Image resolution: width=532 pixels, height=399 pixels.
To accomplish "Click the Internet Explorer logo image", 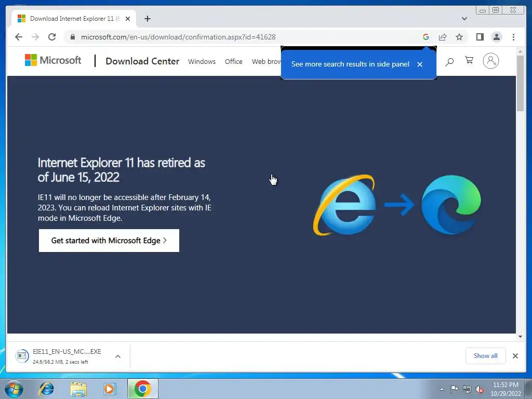I will click(344, 205).
